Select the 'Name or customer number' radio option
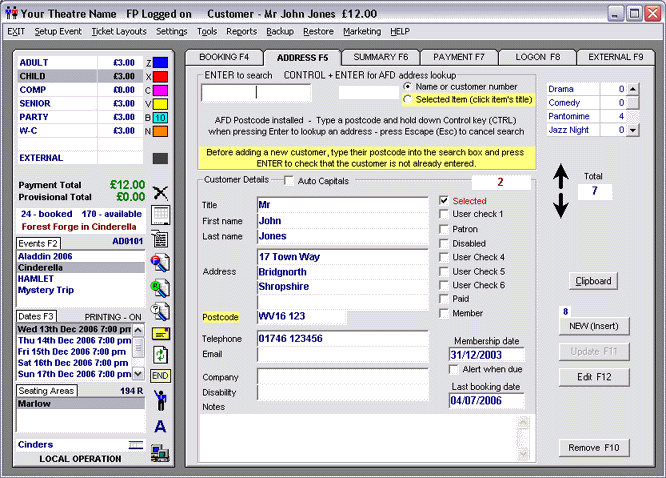Image resolution: width=666 pixels, height=478 pixels. (407, 87)
